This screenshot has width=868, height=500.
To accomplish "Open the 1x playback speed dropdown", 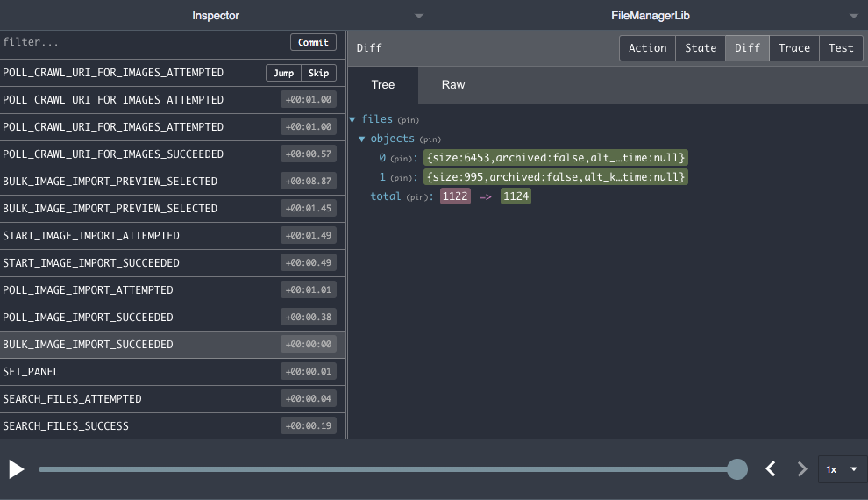I will pyautogui.click(x=842, y=469).
